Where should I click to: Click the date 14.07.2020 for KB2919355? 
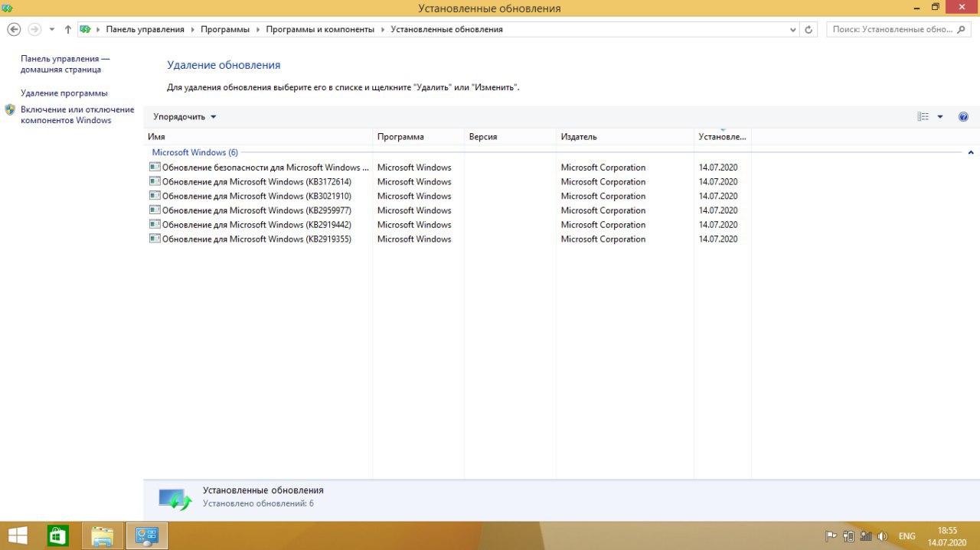tap(718, 239)
